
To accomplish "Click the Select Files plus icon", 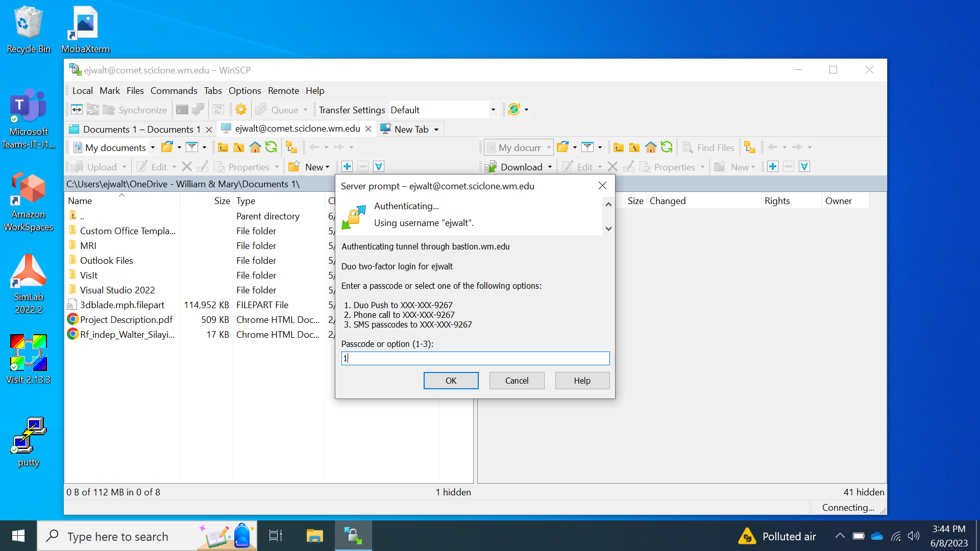I will click(347, 167).
